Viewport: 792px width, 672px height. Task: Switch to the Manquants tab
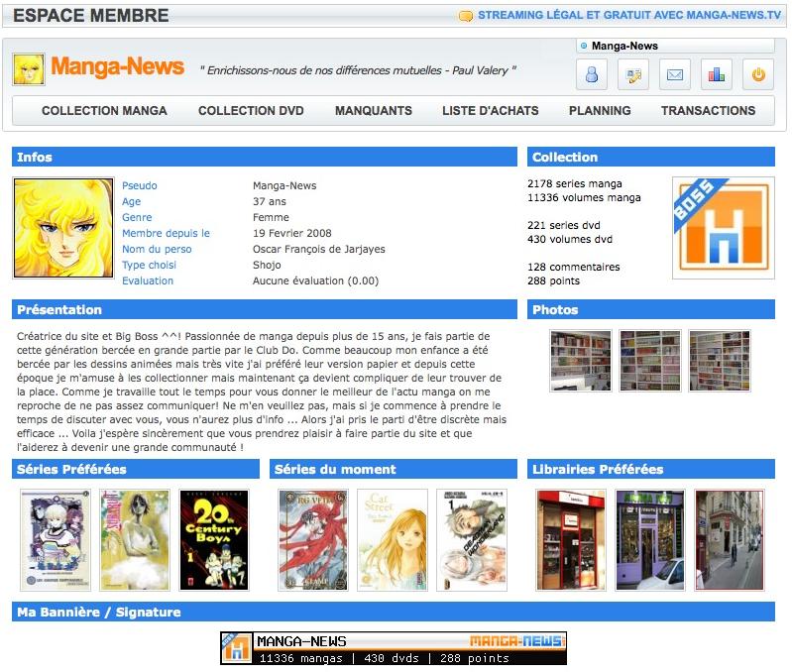pyautogui.click(x=374, y=111)
